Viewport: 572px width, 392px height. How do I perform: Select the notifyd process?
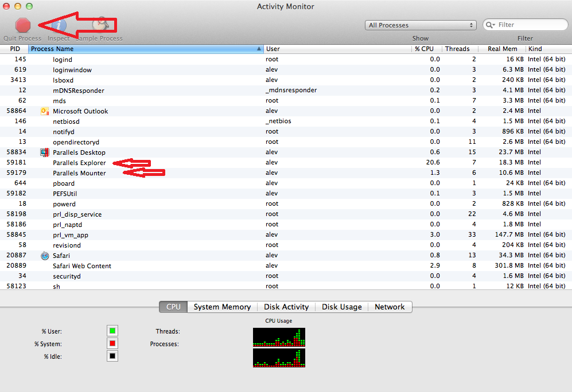click(x=64, y=132)
